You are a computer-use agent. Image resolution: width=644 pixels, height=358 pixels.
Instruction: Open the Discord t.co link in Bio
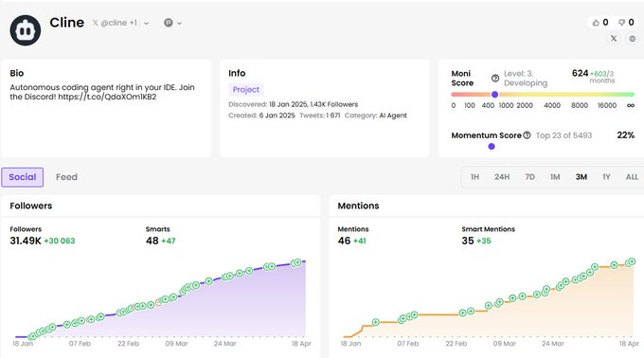pyautogui.click(x=107, y=97)
